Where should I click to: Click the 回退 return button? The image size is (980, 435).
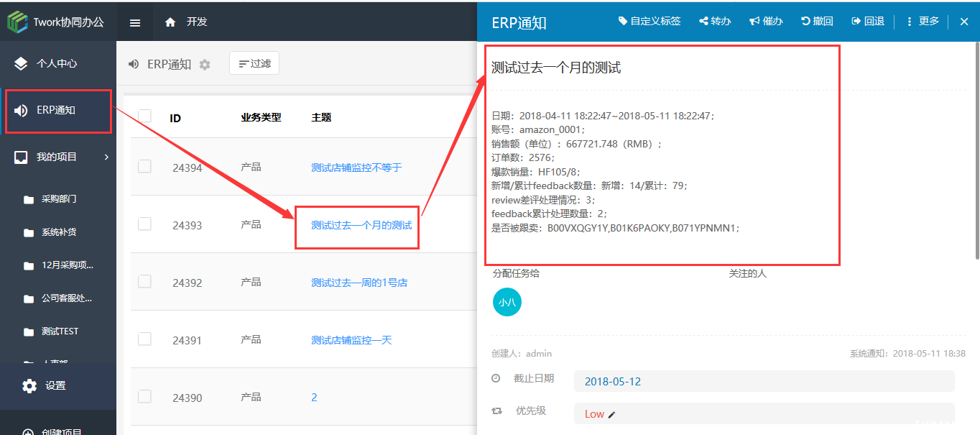click(x=868, y=22)
